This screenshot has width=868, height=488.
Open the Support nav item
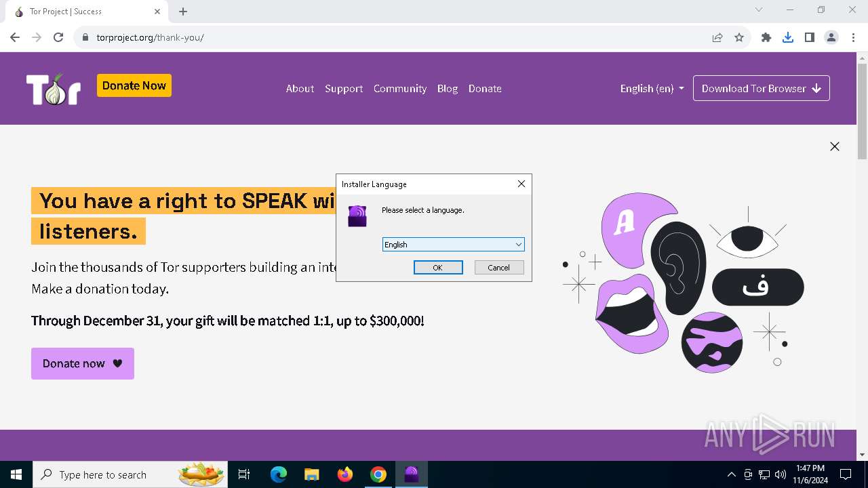point(344,89)
